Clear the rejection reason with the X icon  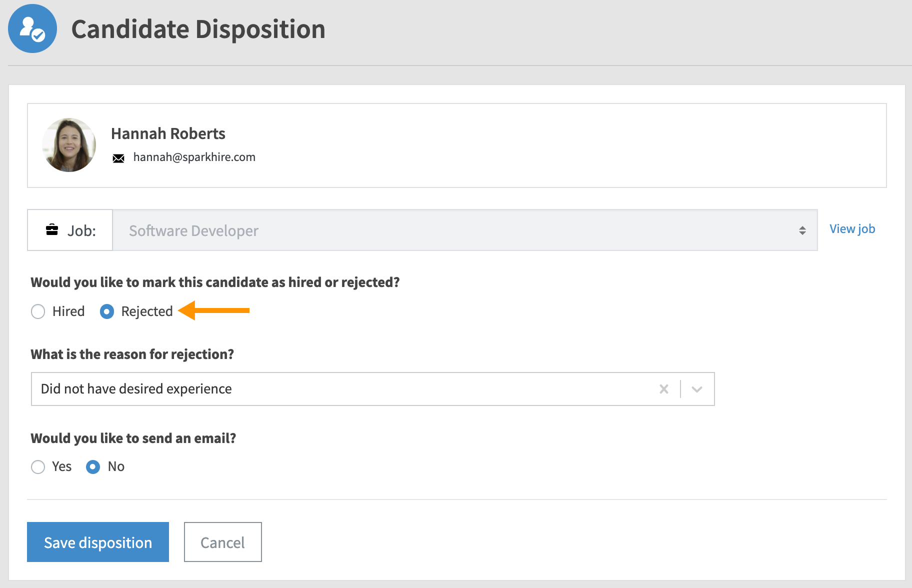coord(664,389)
